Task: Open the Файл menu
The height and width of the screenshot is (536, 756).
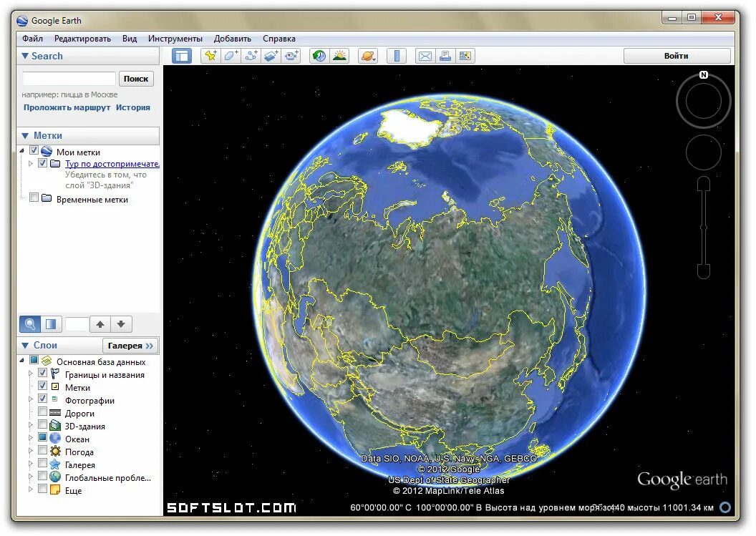Action: [x=32, y=39]
